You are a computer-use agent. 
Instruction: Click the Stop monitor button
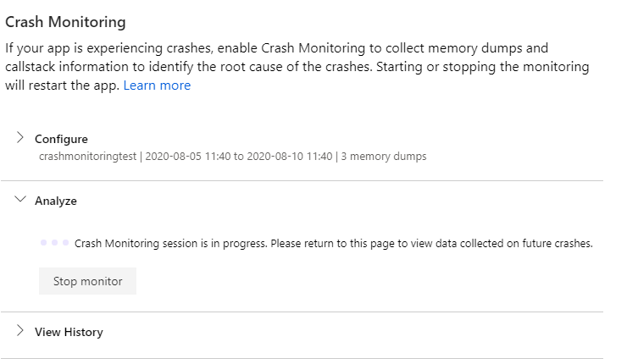(x=87, y=281)
